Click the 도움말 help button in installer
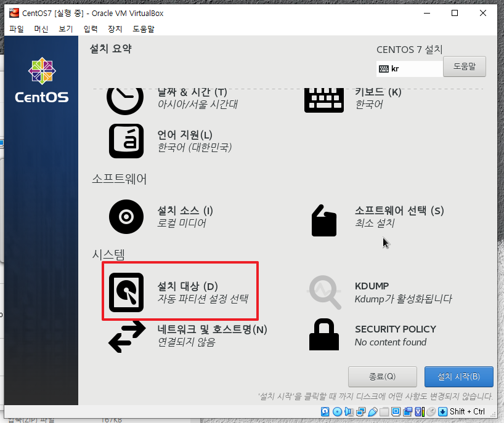Image resolution: width=504 pixels, height=423 pixels. click(x=464, y=66)
